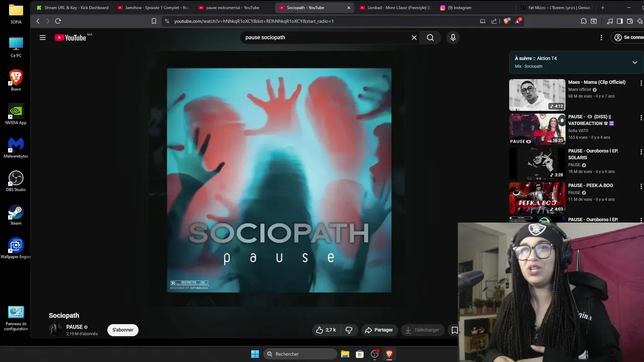Open Brave Shields lion icon

coord(506,21)
